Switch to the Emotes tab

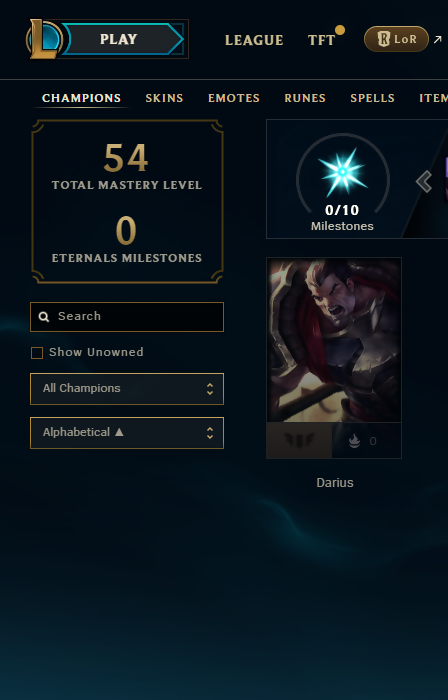[x=234, y=98]
